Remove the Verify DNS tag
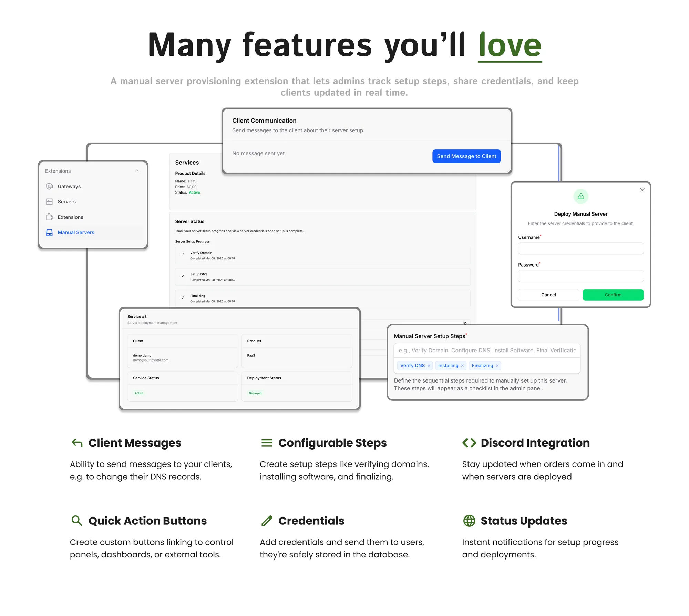Screen dimensions: 689x616 tap(429, 366)
